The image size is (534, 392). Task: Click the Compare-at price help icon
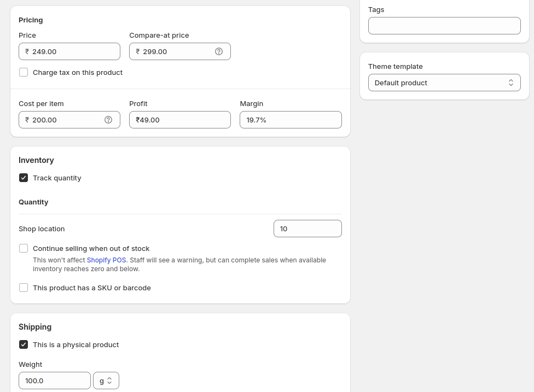coord(219,51)
